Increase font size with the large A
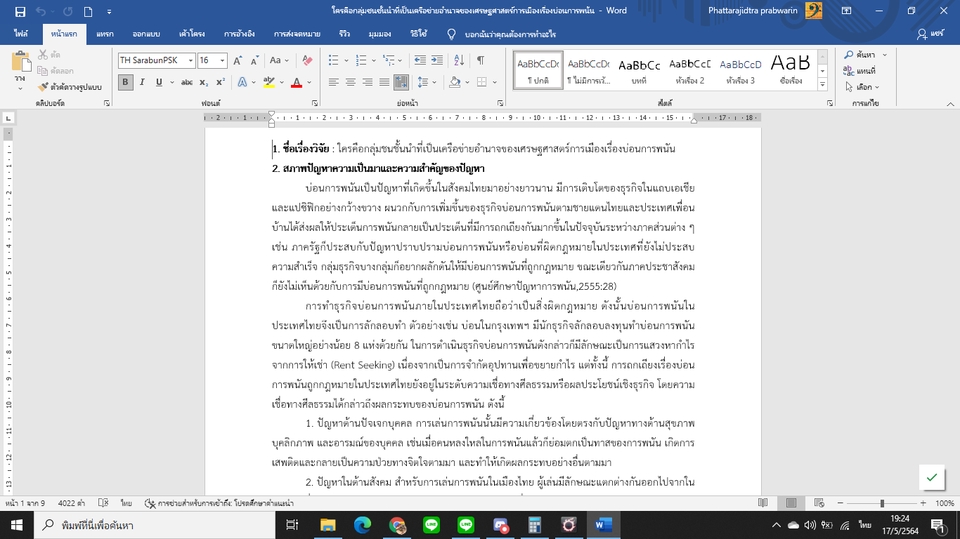960x539 pixels. pos(238,60)
